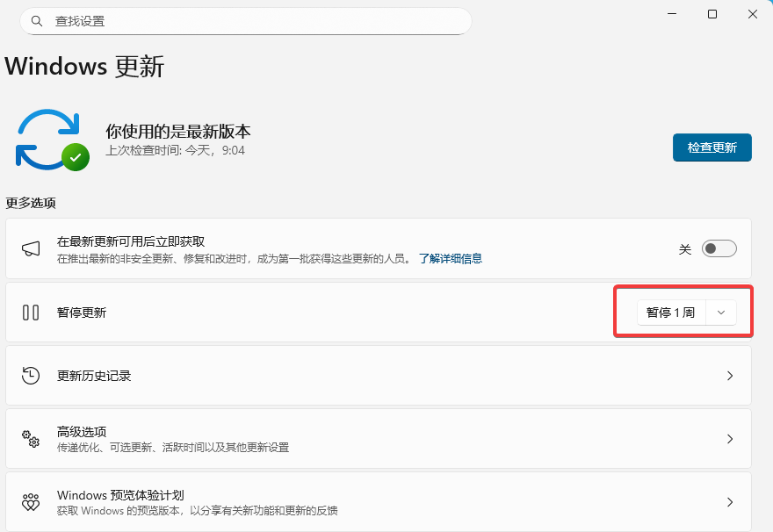Expand 高级选项 using the right arrow
Viewport: 773px width, 532px height.
coord(730,438)
